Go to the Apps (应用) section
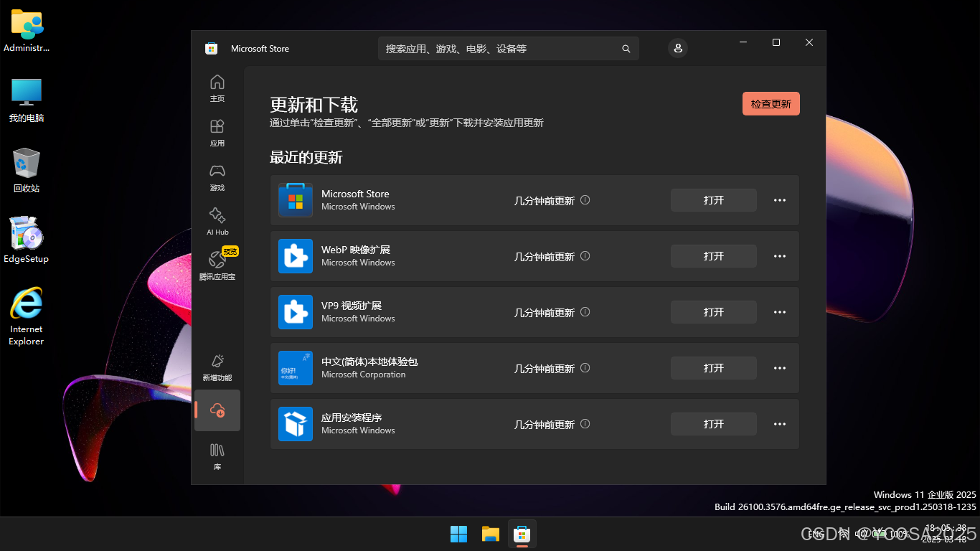Viewport: 980px width, 551px height. (x=217, y=133)
